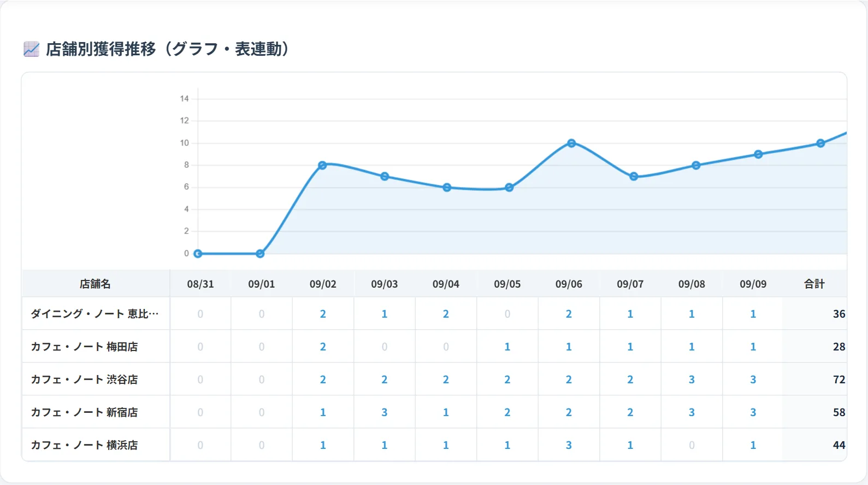Select カフェ・ノート 横浜店 store name
This screenshot has width=868, height=485.
coord(84,445)
